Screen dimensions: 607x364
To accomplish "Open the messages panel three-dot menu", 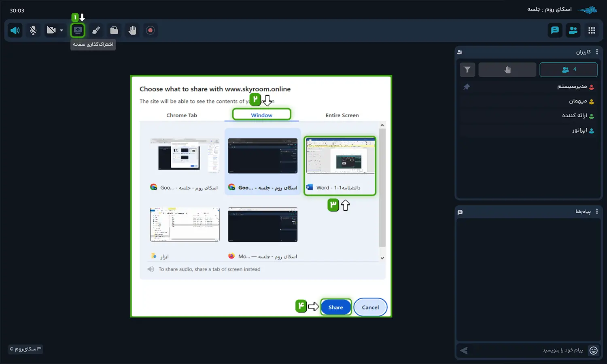I will click(597, 212).
